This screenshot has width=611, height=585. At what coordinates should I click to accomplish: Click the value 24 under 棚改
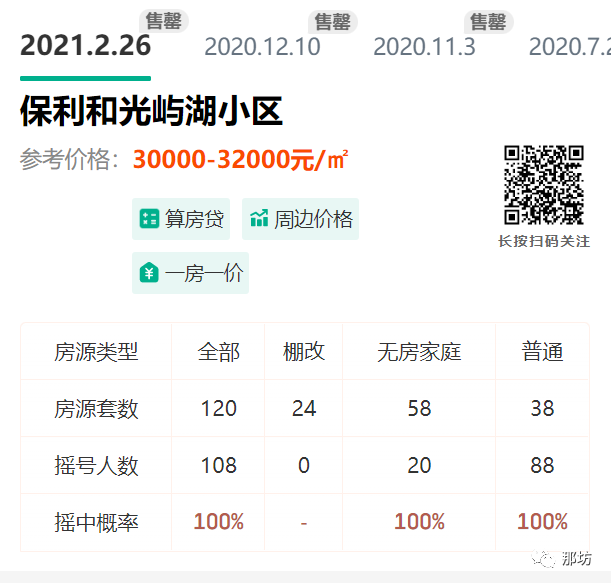tap(304, 408)
